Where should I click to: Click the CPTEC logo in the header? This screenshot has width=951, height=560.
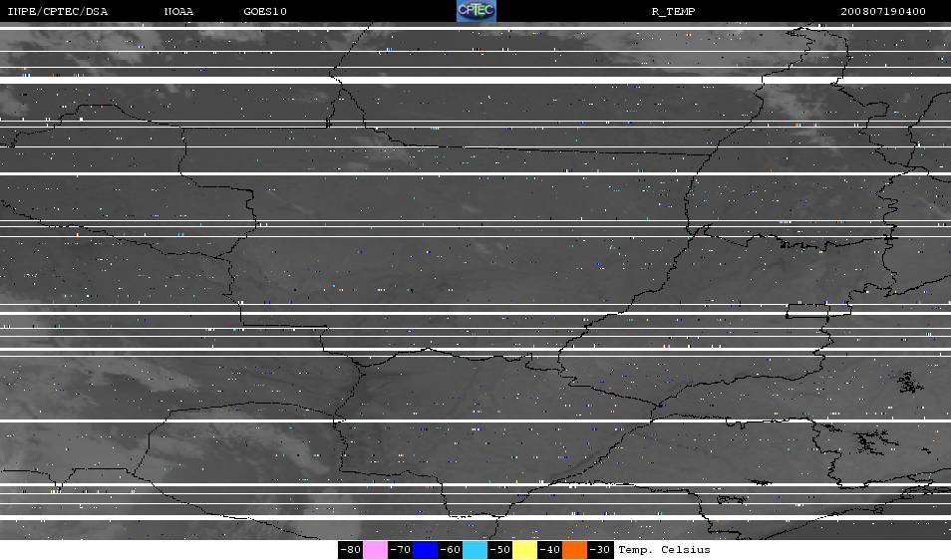coord(475,11)
